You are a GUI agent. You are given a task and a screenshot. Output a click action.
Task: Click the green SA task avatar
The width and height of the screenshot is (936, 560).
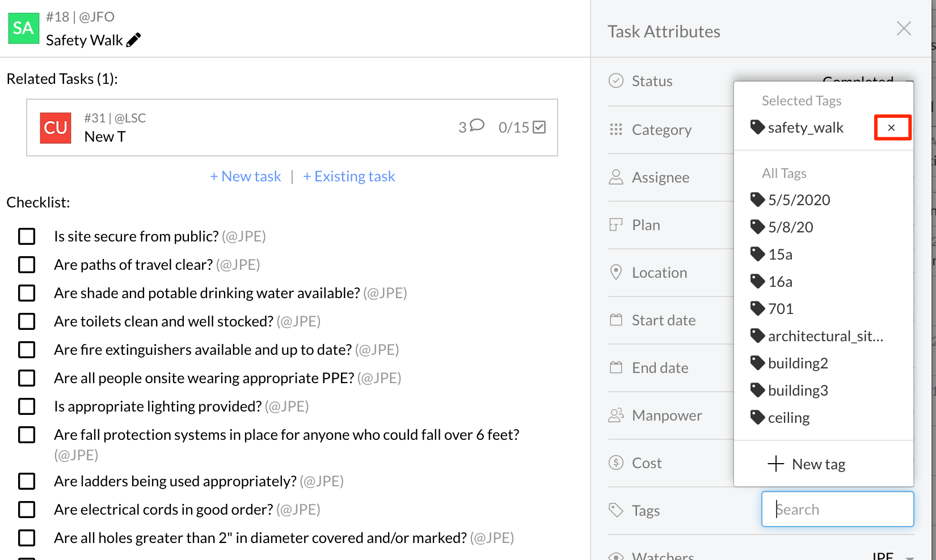pyautogui.click(x=23, y=28)
